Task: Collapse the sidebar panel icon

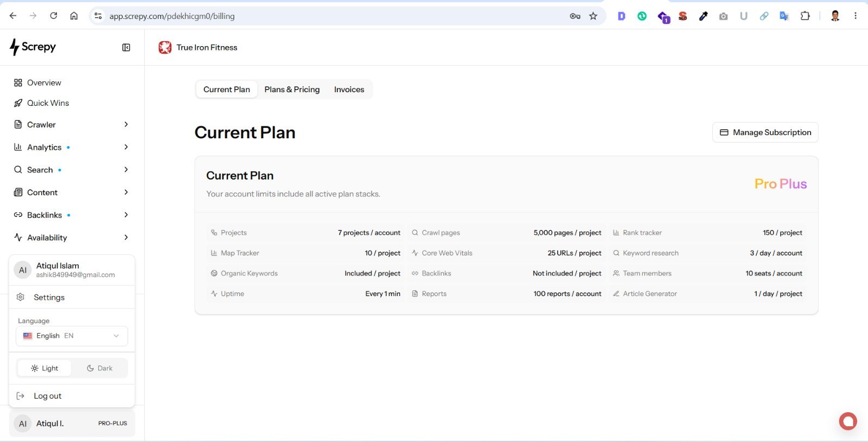Action: [x=126, y=48]
